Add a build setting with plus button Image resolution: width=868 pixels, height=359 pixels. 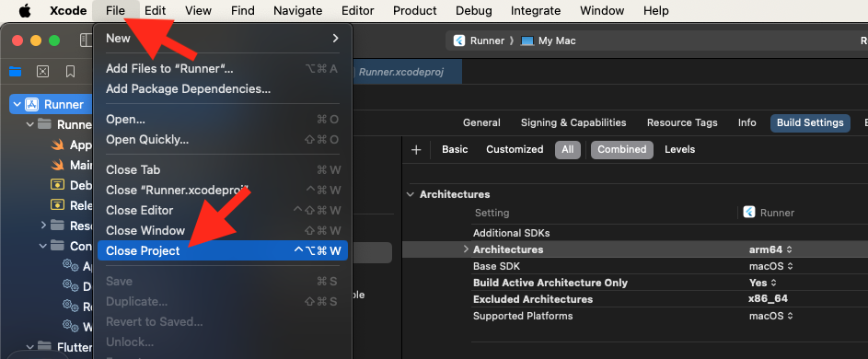[x=416, y=149]
